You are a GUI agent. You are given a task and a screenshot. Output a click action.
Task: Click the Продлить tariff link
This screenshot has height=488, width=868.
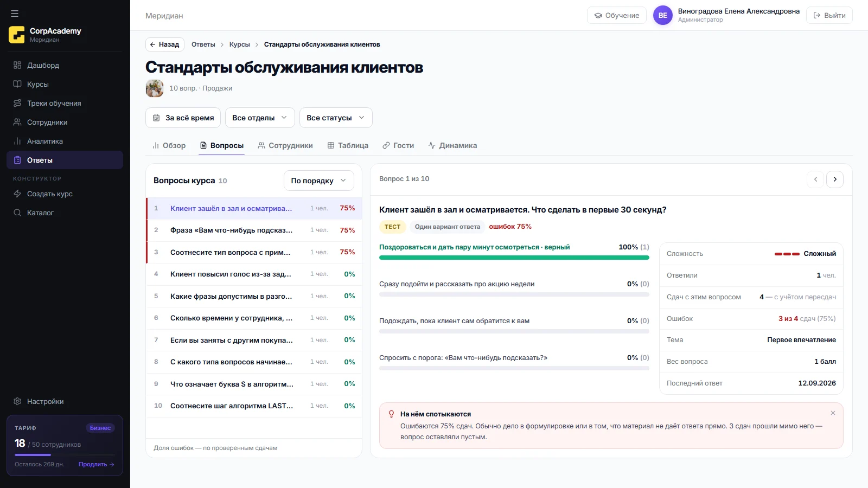point(96,464)
